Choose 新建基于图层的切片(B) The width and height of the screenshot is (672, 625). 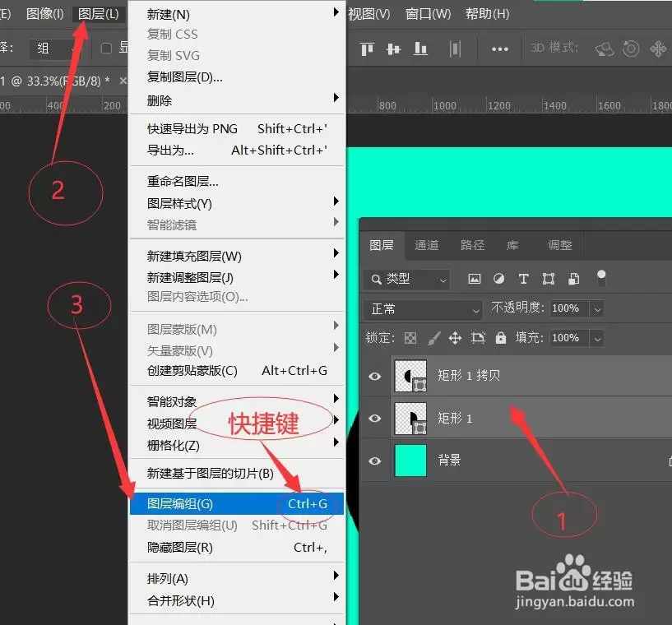[x=237, y=474]
